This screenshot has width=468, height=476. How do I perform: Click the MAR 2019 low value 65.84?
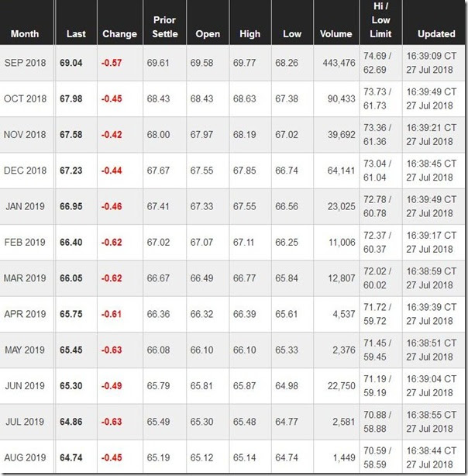[287, 278]
